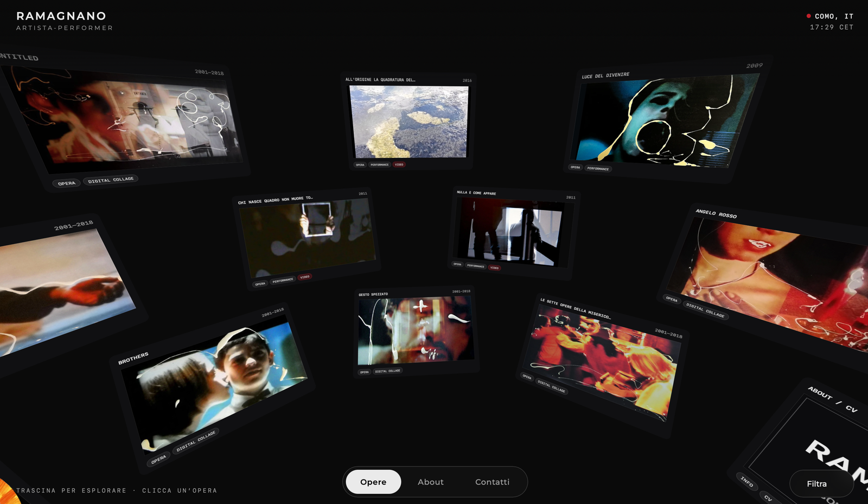This screenshot has width=868, height=504.
Task: Click Digital Collage tag on Untitled card
Action: pos(111,180)
